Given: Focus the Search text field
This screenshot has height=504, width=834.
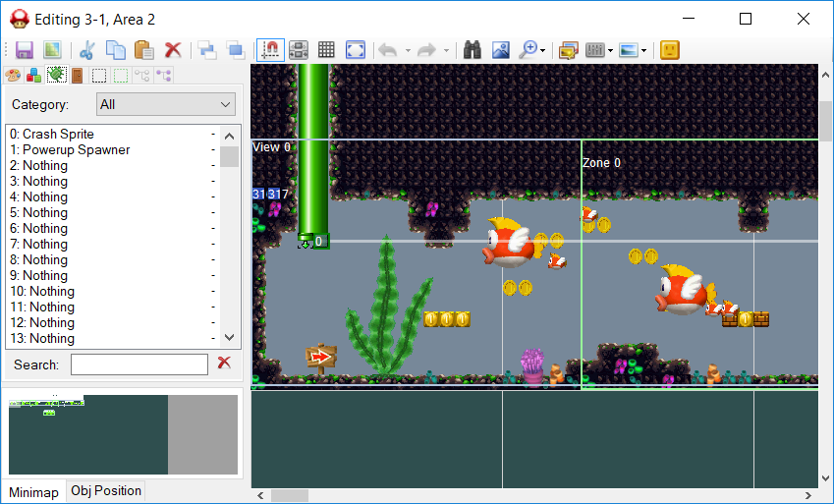Looking at the screenshot, I should click(139, 364).
